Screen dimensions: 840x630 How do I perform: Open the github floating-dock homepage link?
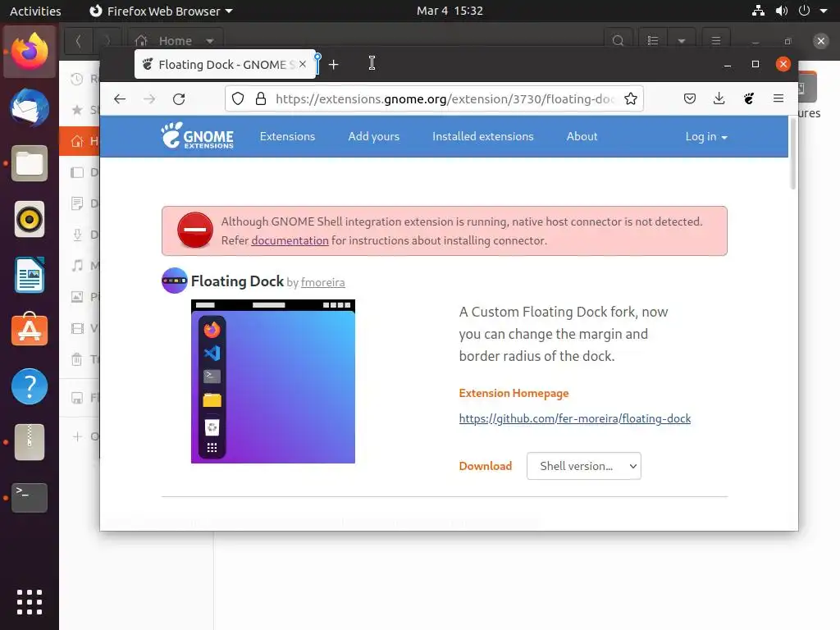click(x=575, y=418)
